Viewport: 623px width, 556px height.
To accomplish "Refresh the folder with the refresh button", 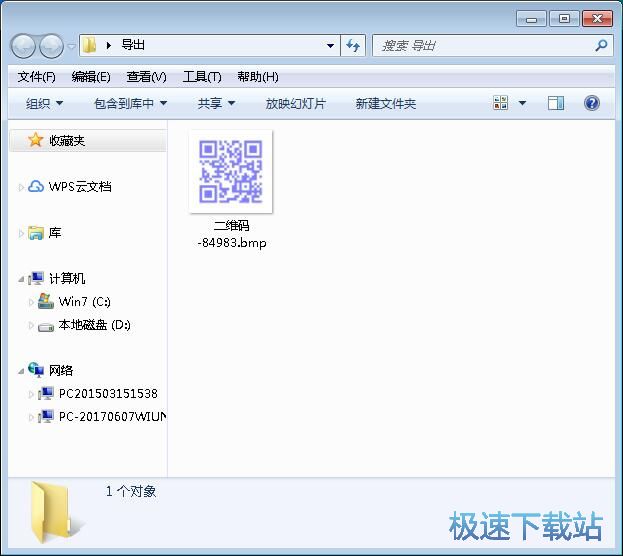I will pos(353,46).
